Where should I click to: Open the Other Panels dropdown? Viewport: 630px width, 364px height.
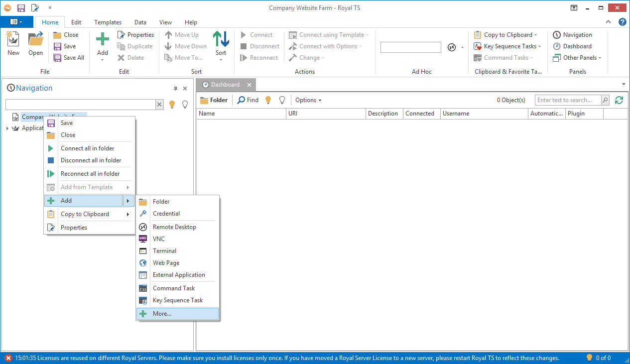pyautogui.click(x=579, y=58)
